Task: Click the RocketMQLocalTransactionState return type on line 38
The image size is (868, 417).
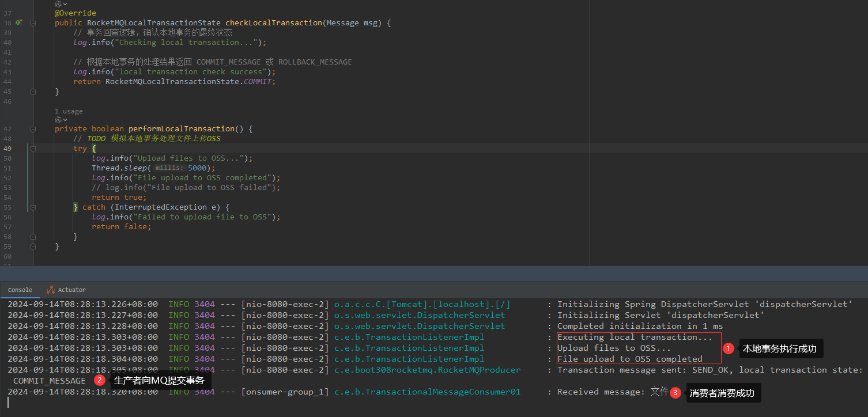Action: [x=154, y=23]
